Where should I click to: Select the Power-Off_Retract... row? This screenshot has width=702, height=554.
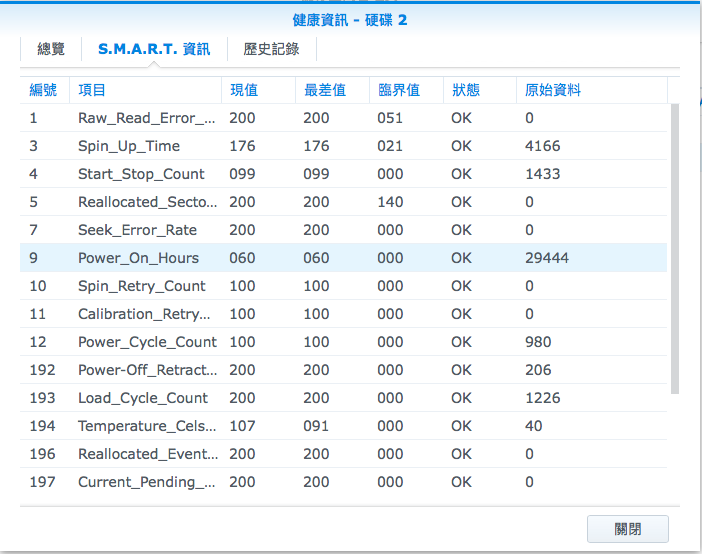pyautogui.click(x=343, y=369)
